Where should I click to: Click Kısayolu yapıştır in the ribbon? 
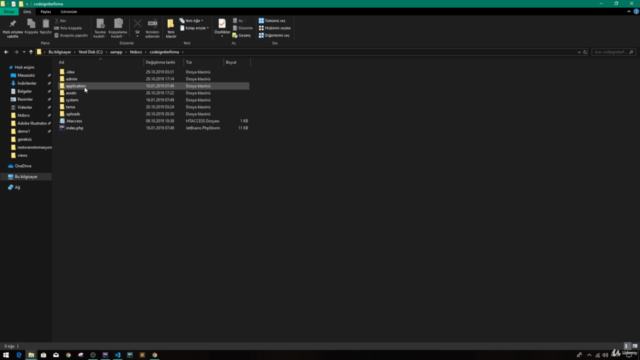click(x=71, y=36)
